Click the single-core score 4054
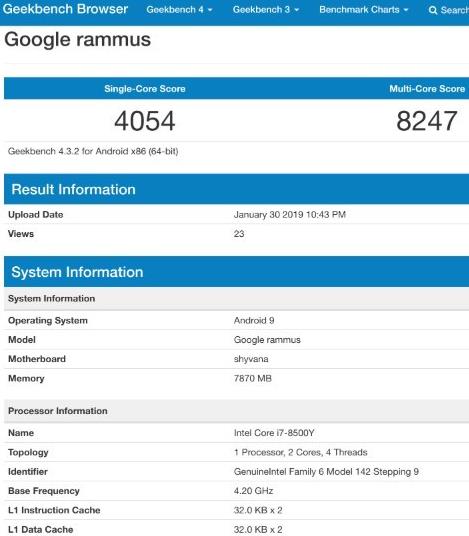This screenshot has width=469, height=536. pyautogui.click(x=145, y=121)
